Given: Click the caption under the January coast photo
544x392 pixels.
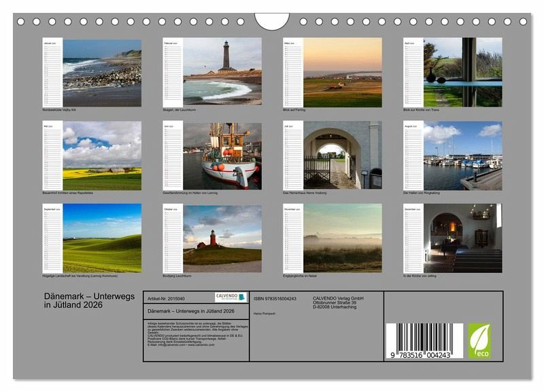Looking at the screenshot, I should (59, 110).
